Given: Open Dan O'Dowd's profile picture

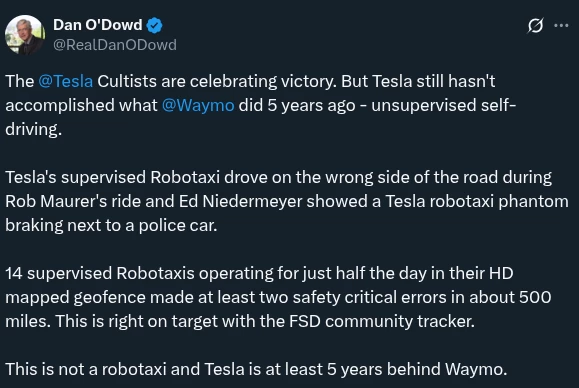Looking at the screenshot, I should [x=25, y=35].
